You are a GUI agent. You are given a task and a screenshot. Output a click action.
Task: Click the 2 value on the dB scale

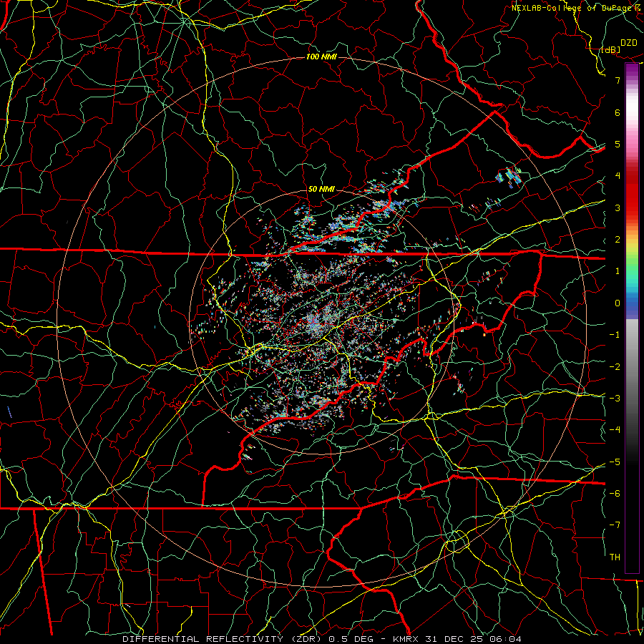pyautogui.click(x=618, y=240)
